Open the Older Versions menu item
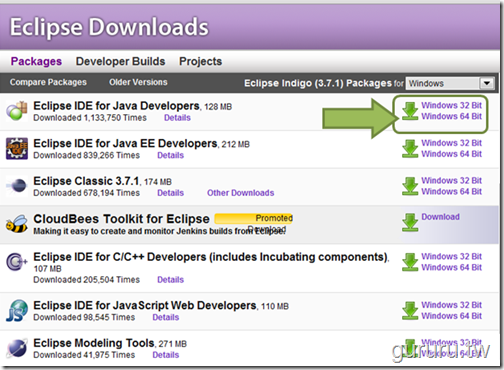 (x=138, y=82)
